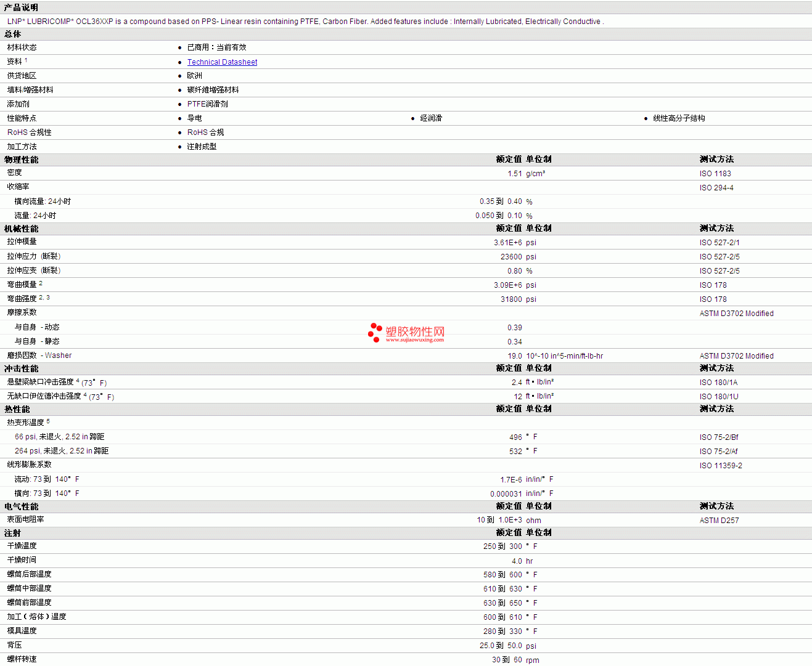The width and height of the screenshot is (812, 666).
Task: Click the mold temperature 280 到 330
Action: 502,631
